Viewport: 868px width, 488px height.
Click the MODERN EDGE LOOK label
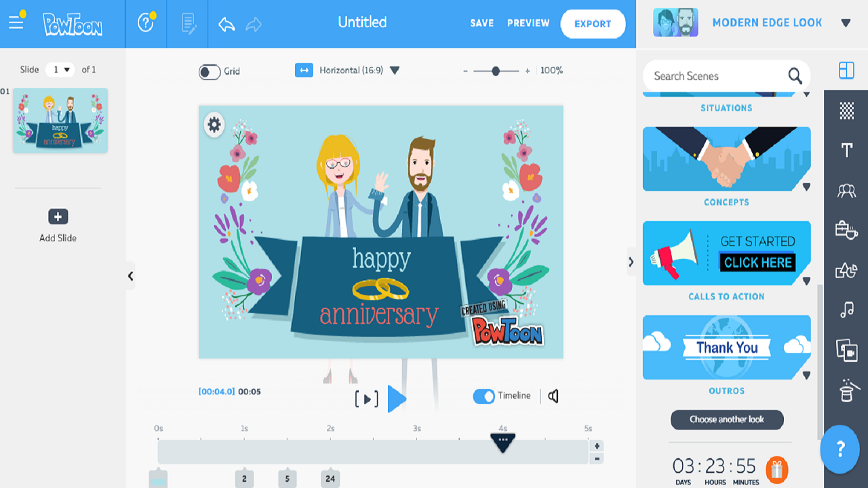[767, 23]
